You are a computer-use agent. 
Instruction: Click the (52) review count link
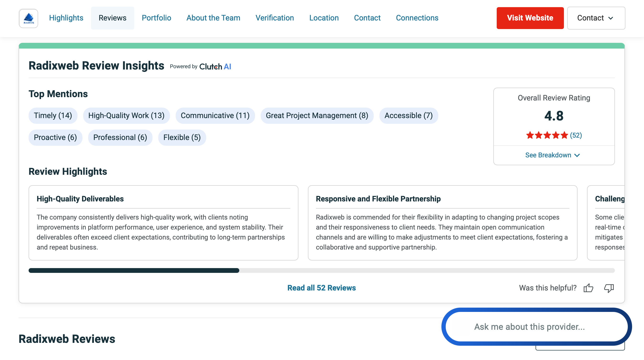pos(576,135)
